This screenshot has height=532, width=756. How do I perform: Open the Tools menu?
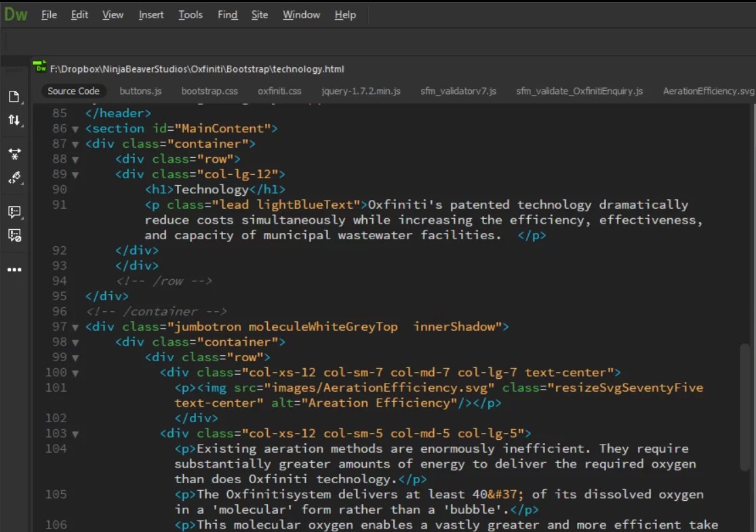(191, 15)
